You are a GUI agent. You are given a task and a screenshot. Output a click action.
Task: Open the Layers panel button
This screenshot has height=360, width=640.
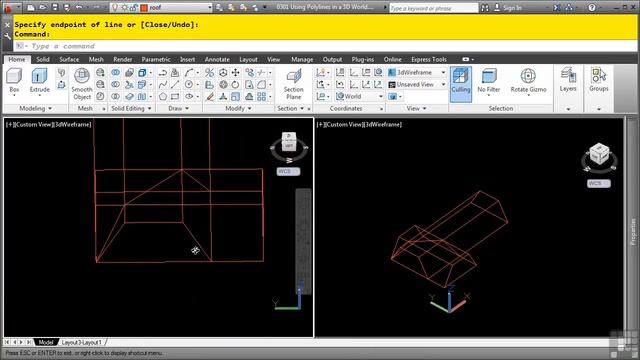point(568,80)
